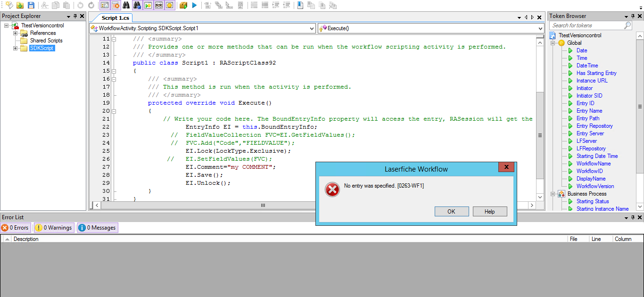Toggle the binoculars search-results pane toolbar button
This screenshot has width=644, height=297.
[137, 5]
